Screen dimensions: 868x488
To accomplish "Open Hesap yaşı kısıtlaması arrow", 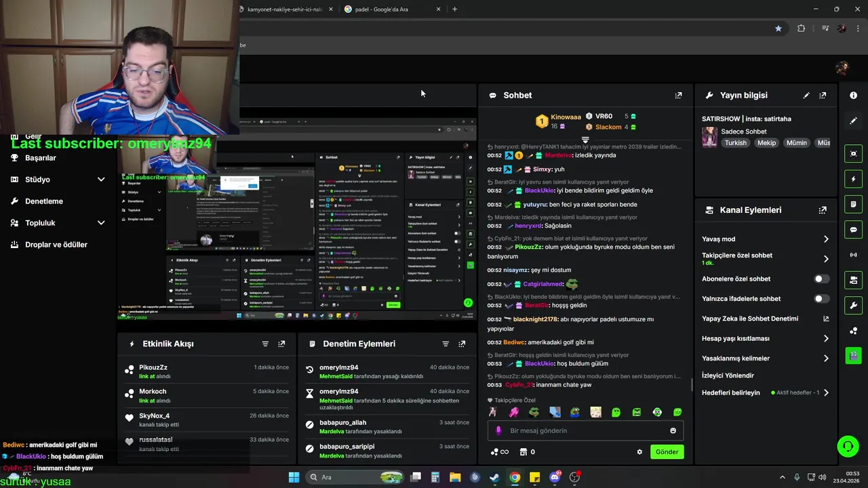I will pyautogui.click(x=826, y=338).
